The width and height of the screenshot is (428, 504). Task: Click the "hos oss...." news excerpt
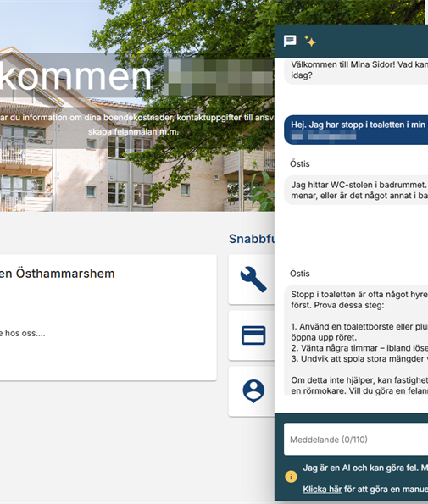point(23,334)
